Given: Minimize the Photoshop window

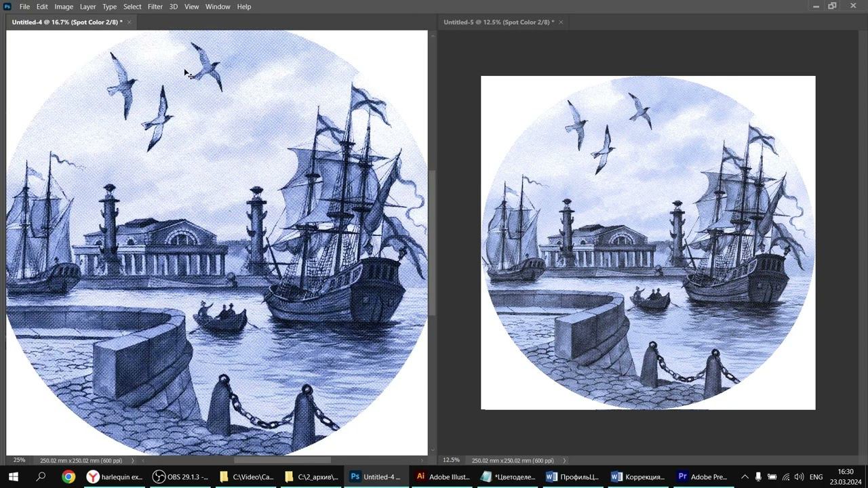Looking at the screenshot, I should pos(816,6).
